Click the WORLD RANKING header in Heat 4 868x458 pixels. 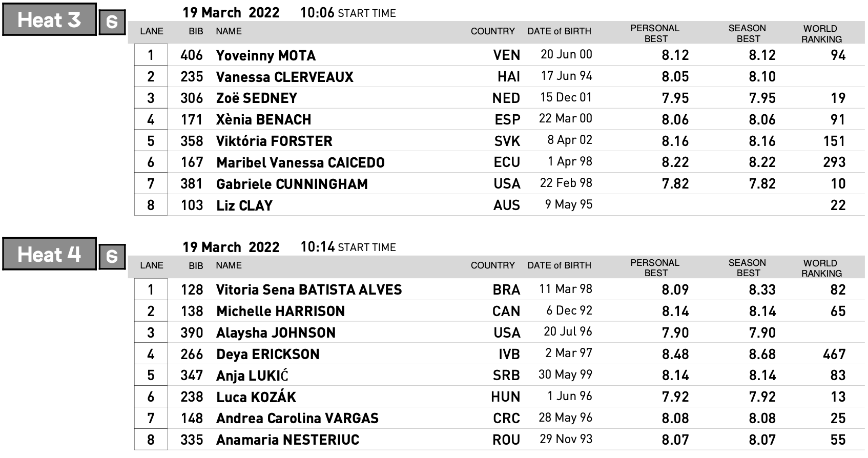(x=821, y=268)
